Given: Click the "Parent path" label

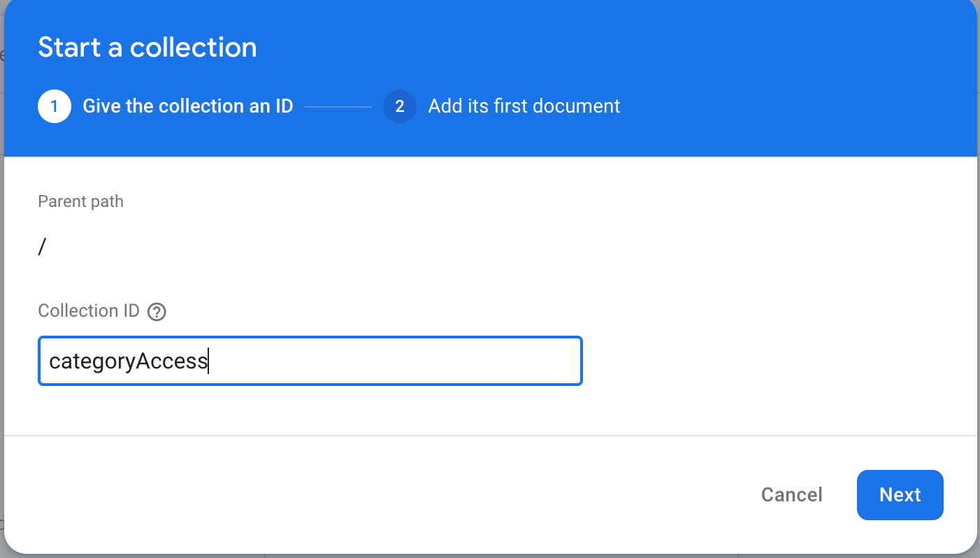Looking at the screenshot, I should coord(80,202).
